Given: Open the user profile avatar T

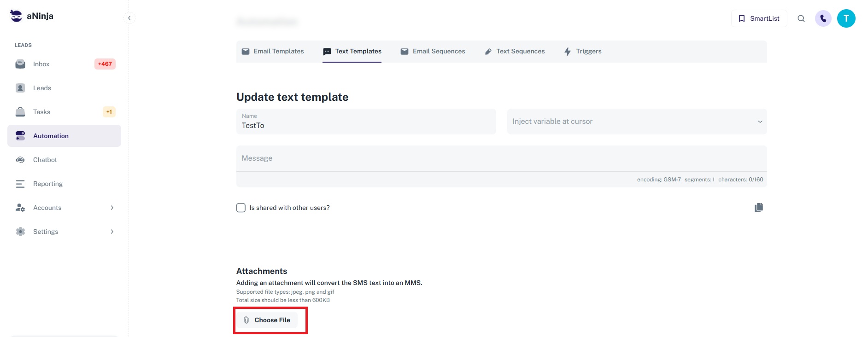Looking at the screenshot, I should (x=846, y=18).
